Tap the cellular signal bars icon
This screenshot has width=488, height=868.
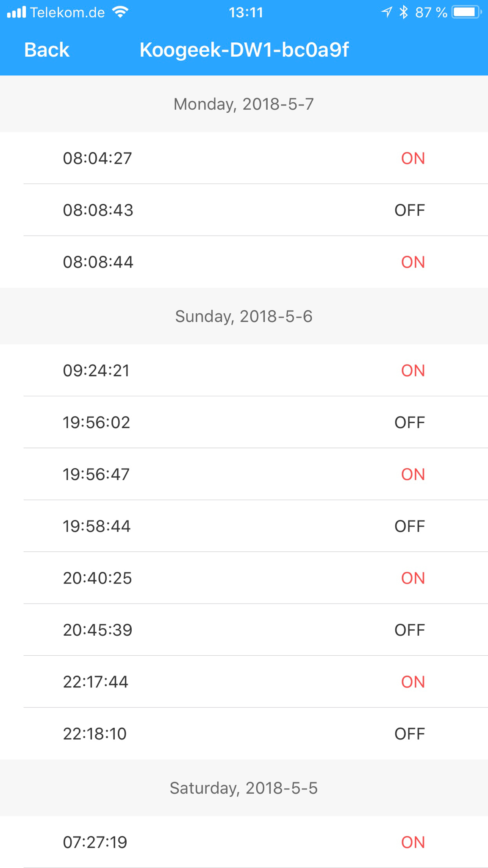coord(17,12)
